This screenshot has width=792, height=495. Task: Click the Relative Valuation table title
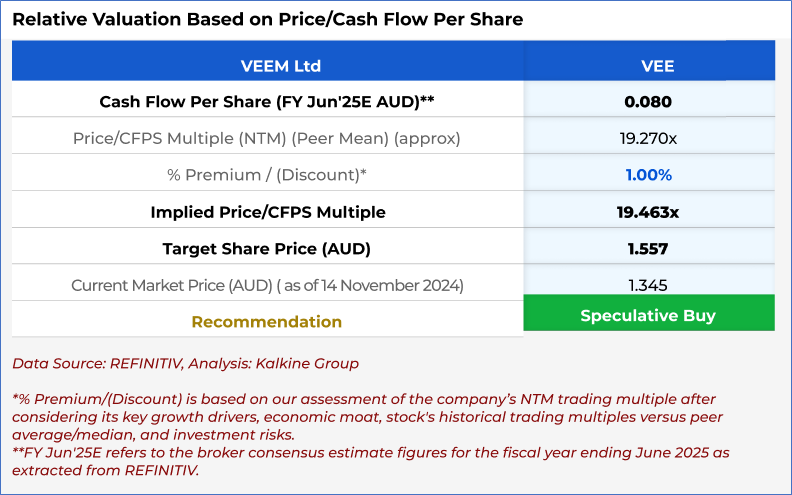(267, 19)
